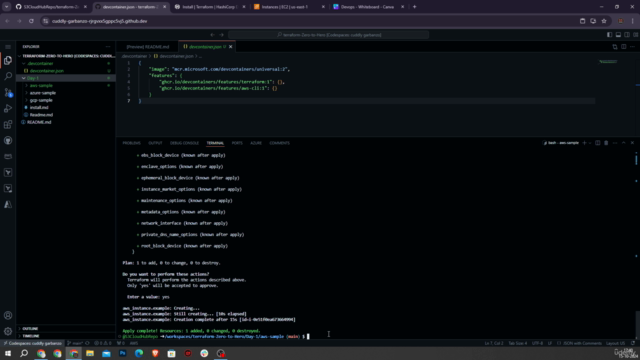
Task: Toggle the primary side bar layout
Action: pos(609,35)
